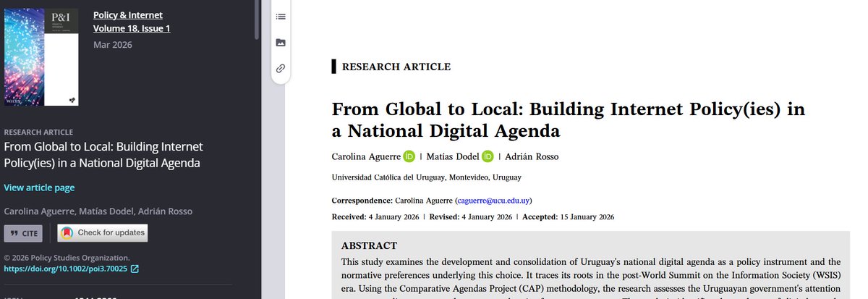Open the doi.org/10.1002/poi3.70025 link
Viewport: 868px width, 299px height.
[66, 269]
